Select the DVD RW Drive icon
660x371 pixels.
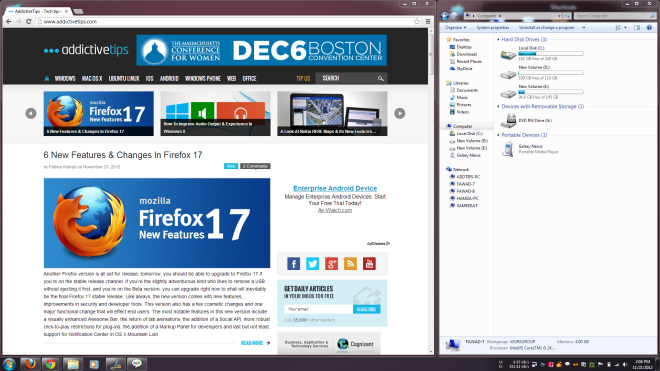508,120
